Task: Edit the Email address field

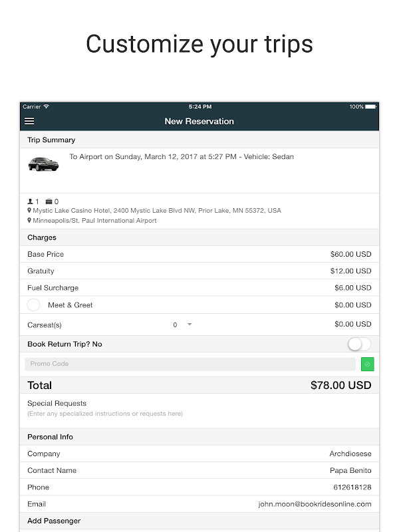Action: click(315, 504)
